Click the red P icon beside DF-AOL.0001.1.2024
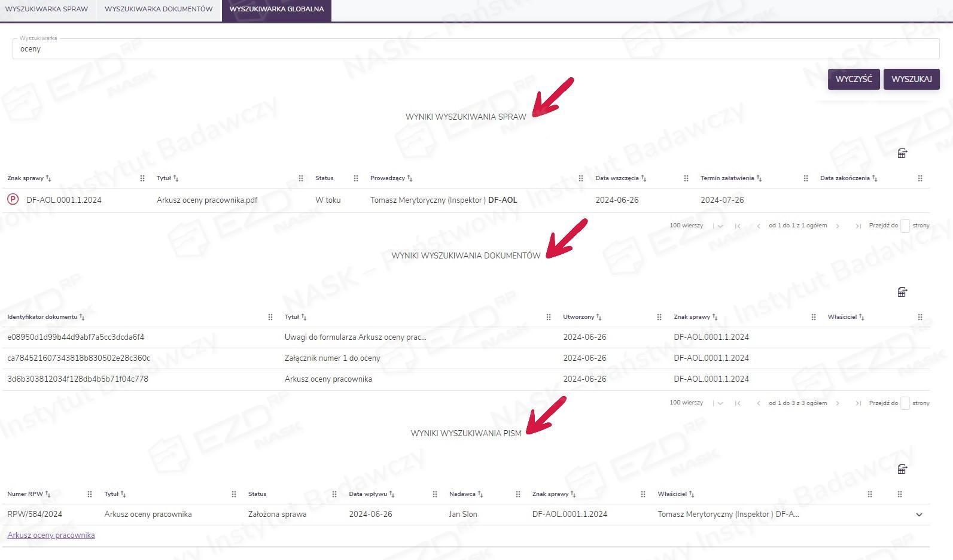Image resolution: width=953 pixels, height=560 pixels. click(x=13, y=200)
